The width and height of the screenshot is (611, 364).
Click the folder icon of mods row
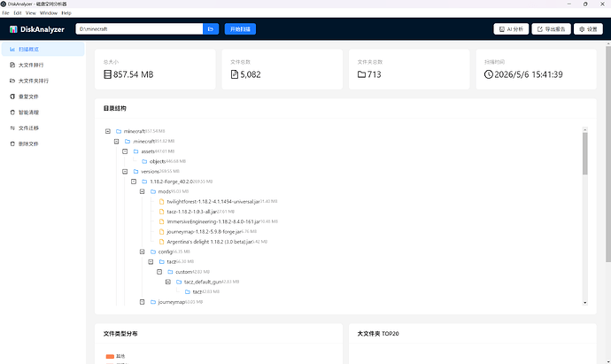coord(153,191)
